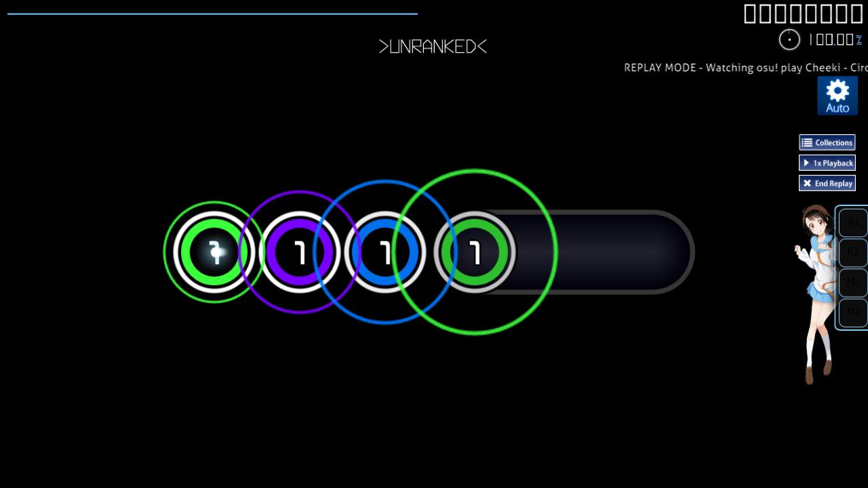
Task: Click the accuracy percentage display
Action: pyautogui.click(x=835, y=40)
